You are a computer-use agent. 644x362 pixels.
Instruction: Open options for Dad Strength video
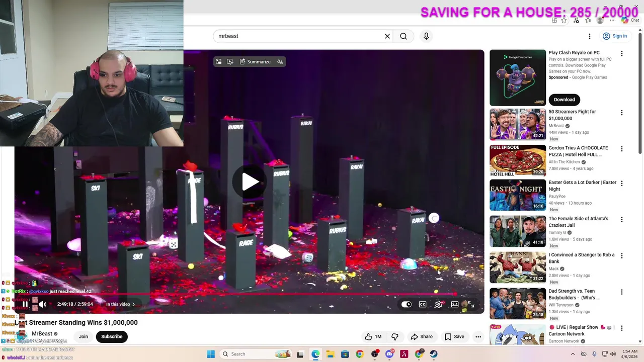point(622,292)
